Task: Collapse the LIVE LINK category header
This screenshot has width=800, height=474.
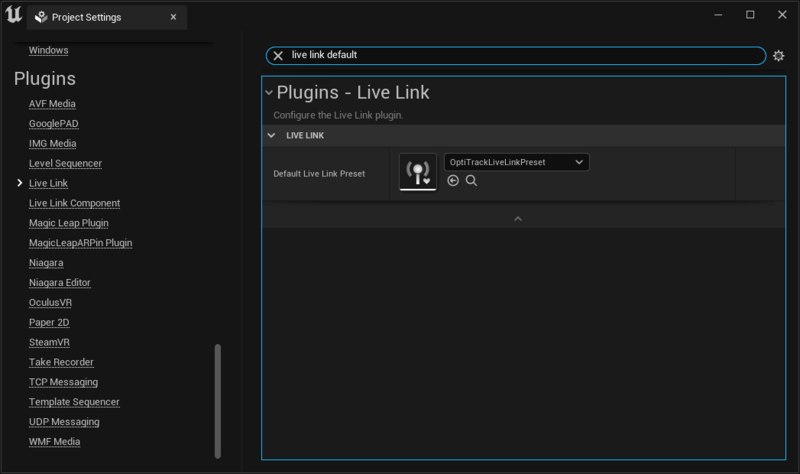Action: [x=271, y=135]
